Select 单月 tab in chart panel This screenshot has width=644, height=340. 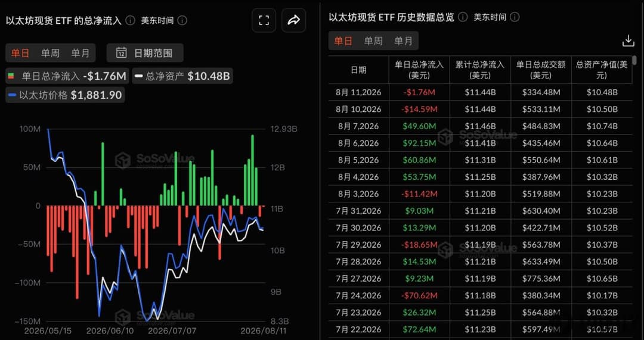click(x=80, y=53)
